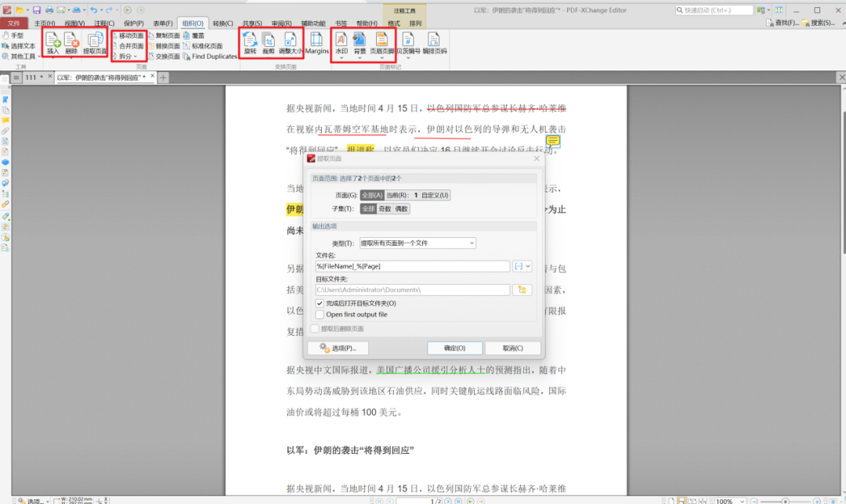The height and width of the screenshot is (504, 846).
Task: Click Duplicate pages (复制页面)
Action: tap(164, 35)
